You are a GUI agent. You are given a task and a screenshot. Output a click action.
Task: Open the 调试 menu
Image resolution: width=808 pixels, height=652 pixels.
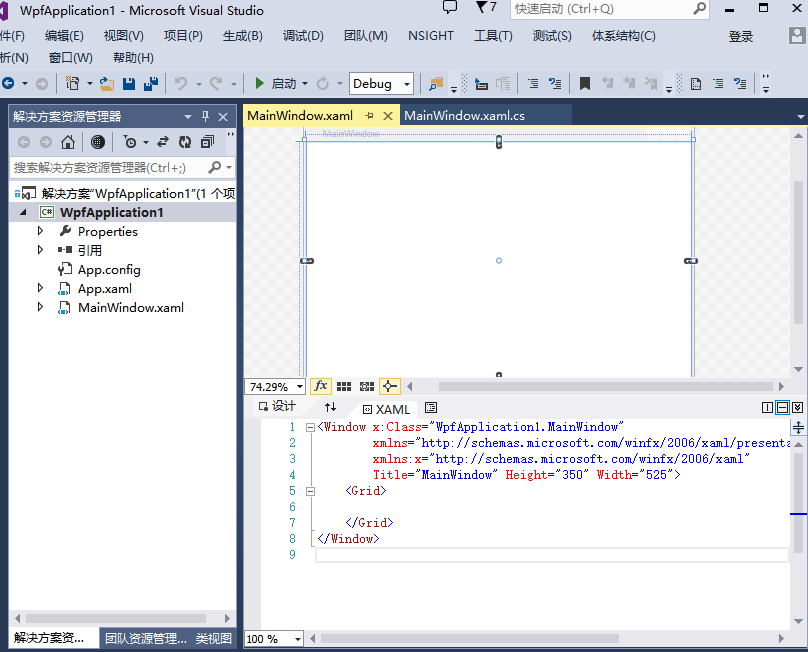302,35
